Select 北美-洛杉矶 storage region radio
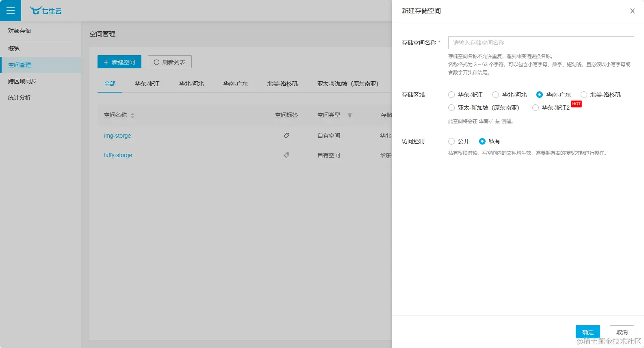 click(x=584, y=95)
